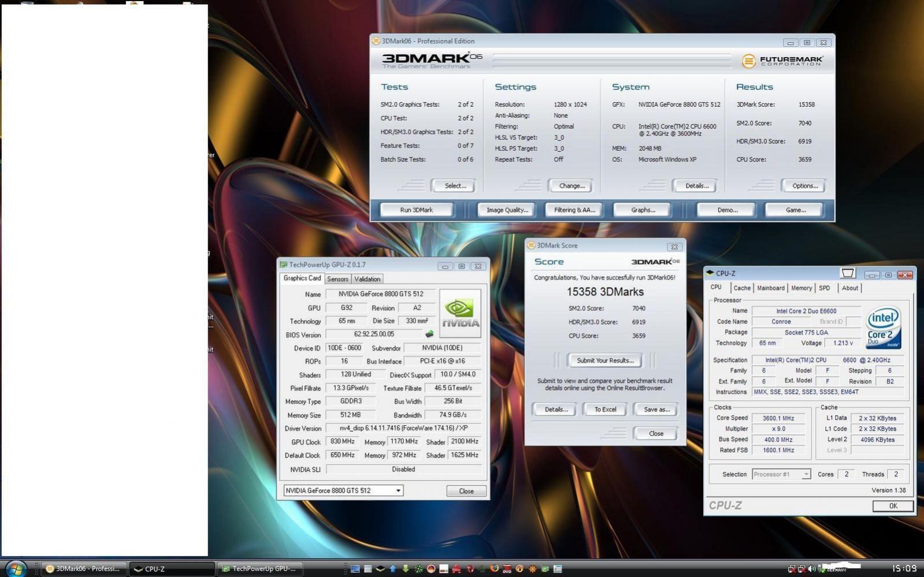Viewport: 924px width, 577px height.
Task: Open the Windows Start orb
Action: pyautogui.click(x=16, y=568)
